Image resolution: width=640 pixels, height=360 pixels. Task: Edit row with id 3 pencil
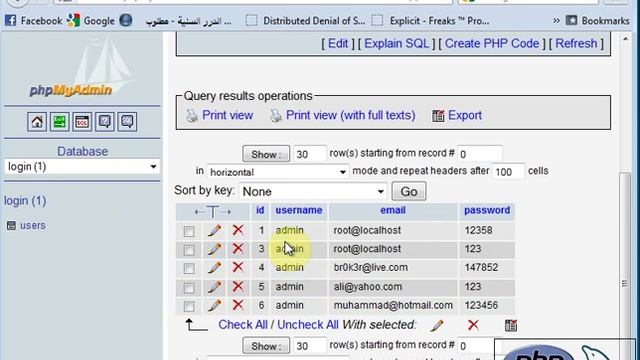[214, 249]
